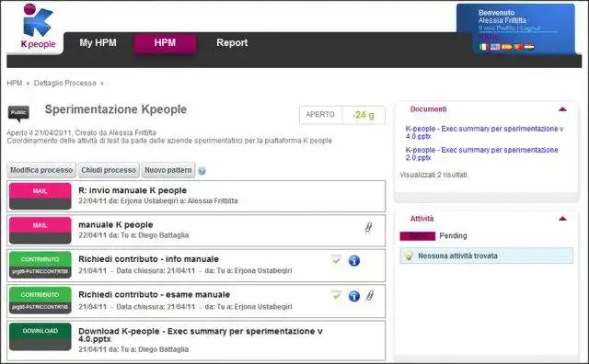The width and height of the screenshot is (589, 364).
Task: Click the DOWNLOAD badge
Action: [x=40, y=336]
